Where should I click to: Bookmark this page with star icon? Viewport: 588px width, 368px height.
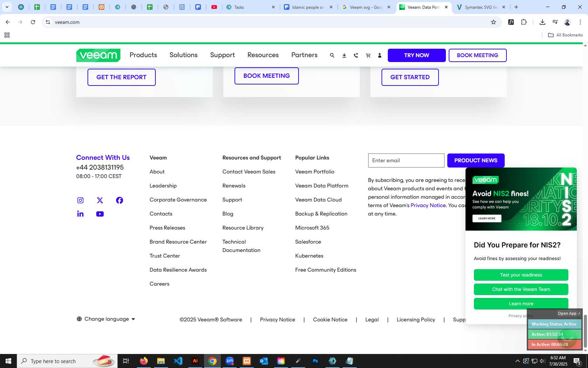[493, 22]
